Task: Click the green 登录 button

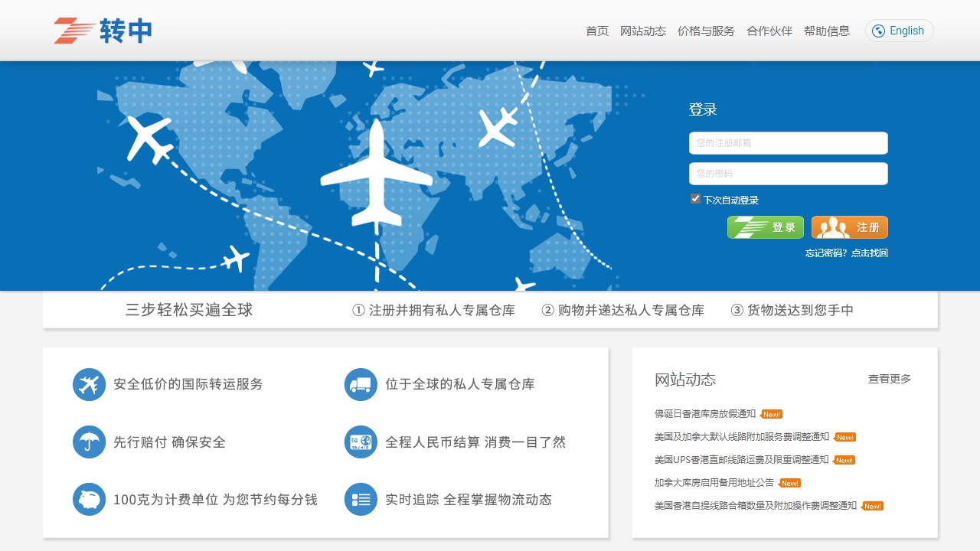Action: tap(766, 227)
